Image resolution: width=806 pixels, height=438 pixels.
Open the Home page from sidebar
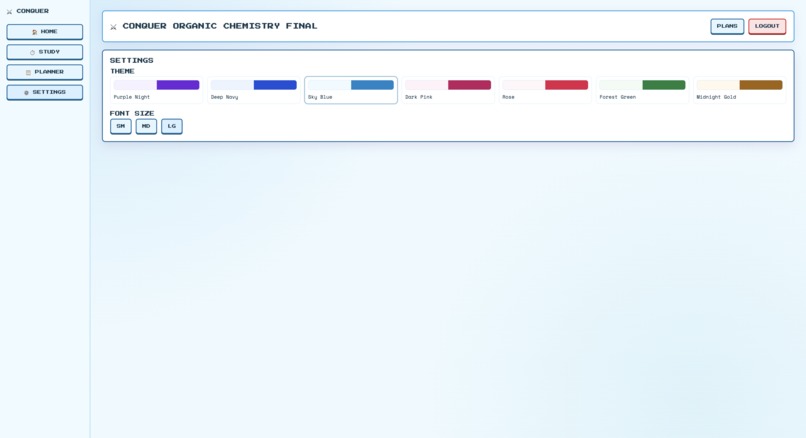point(45,32)
